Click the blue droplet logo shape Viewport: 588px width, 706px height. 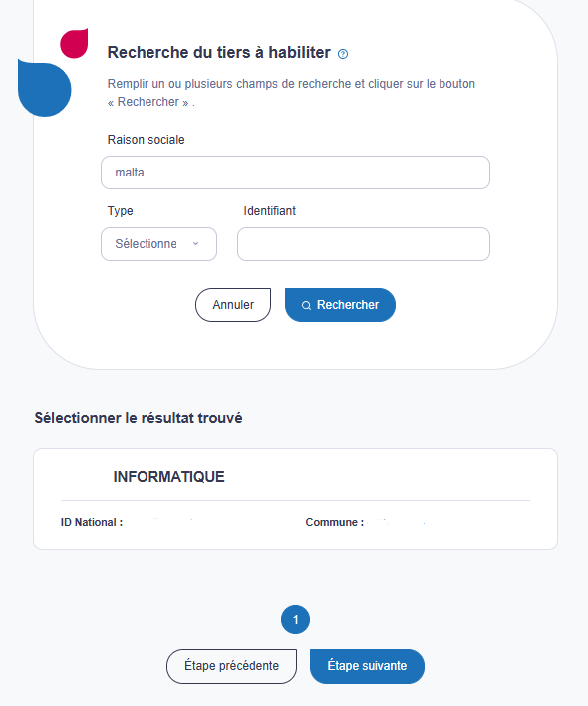pos(44,88)
